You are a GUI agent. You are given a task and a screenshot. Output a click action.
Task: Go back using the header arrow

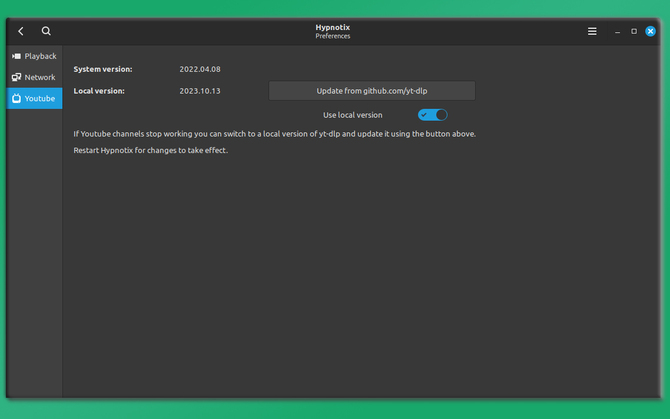point(21,31)
